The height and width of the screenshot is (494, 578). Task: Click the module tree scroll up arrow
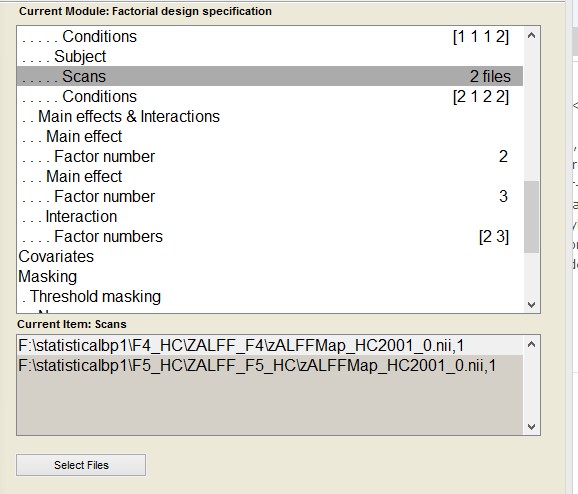[x=532, y=35]
